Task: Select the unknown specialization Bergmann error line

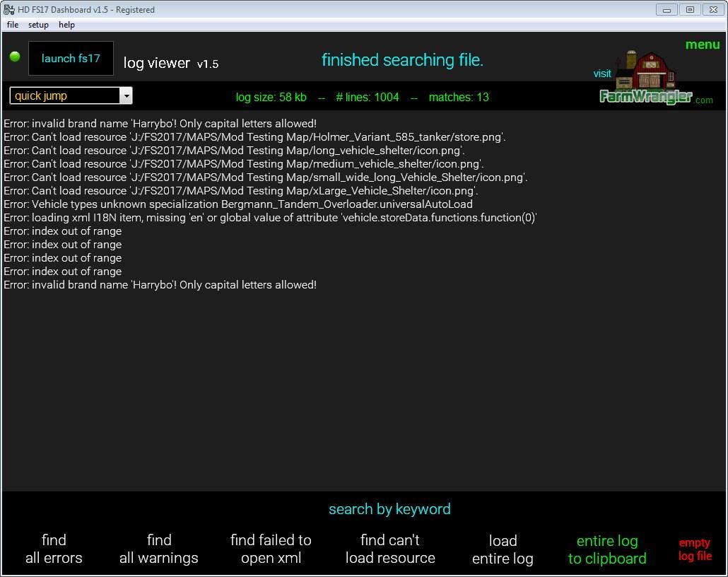Action: click(238, 204)
